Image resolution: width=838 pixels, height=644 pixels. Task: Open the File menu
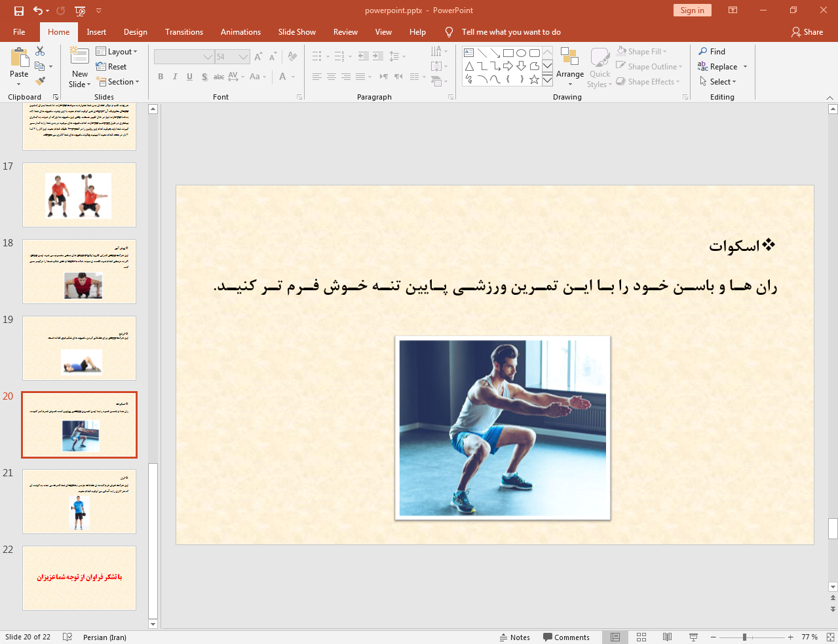tap(19, 31)
